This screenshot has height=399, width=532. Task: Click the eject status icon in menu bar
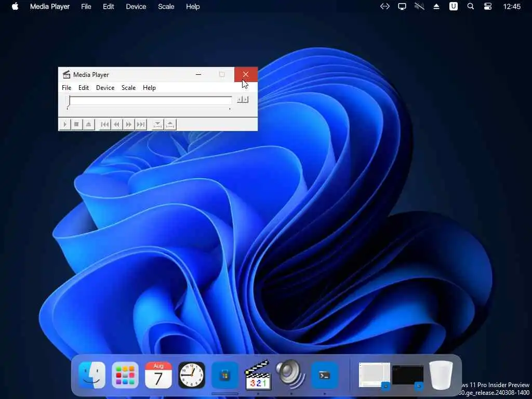coord(436,6)
